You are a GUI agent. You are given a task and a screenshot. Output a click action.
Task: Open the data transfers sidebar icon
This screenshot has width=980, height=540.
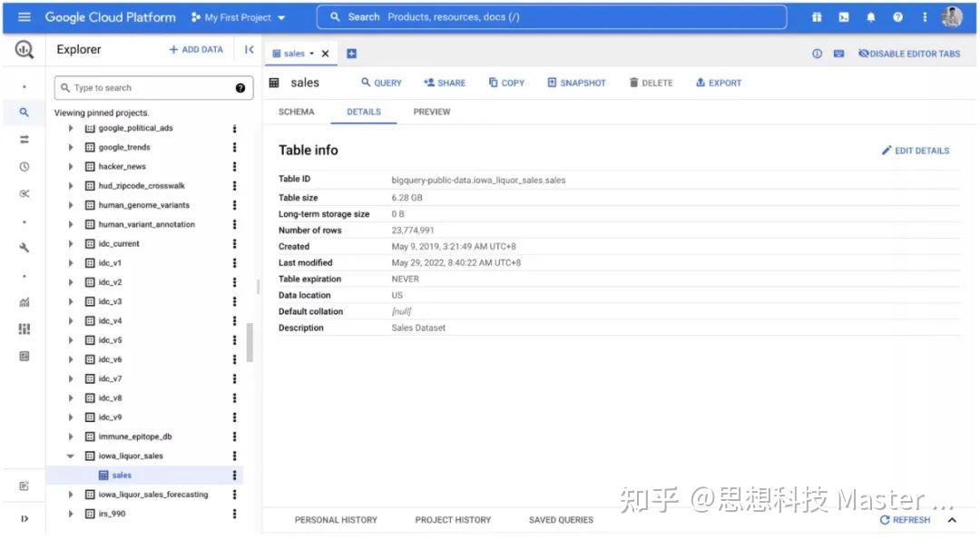[24, 140]
